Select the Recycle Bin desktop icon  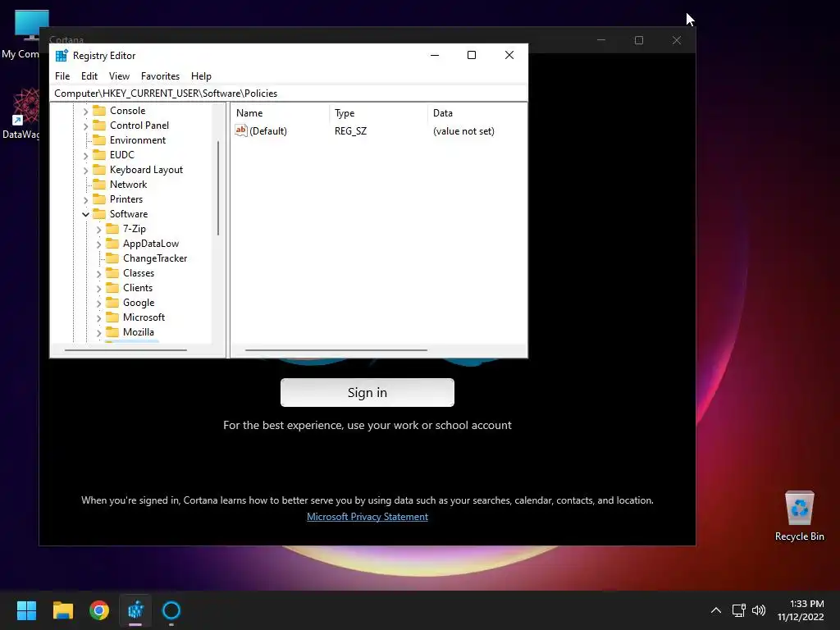click(x=799, y=516)
